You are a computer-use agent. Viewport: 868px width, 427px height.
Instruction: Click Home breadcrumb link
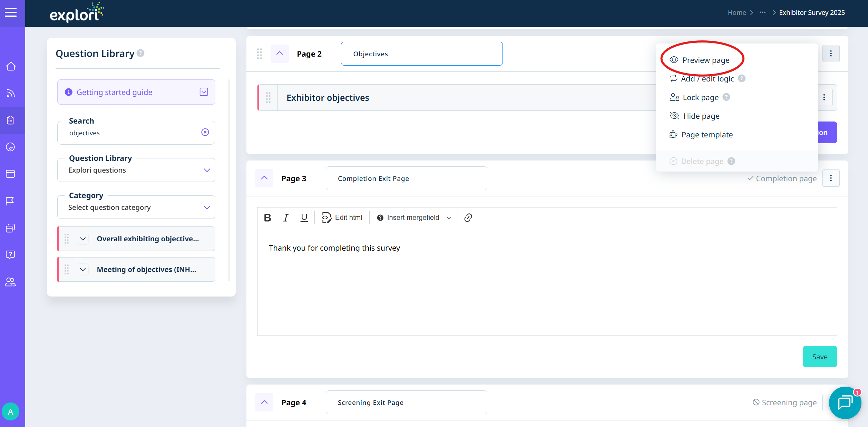point(737,13)
